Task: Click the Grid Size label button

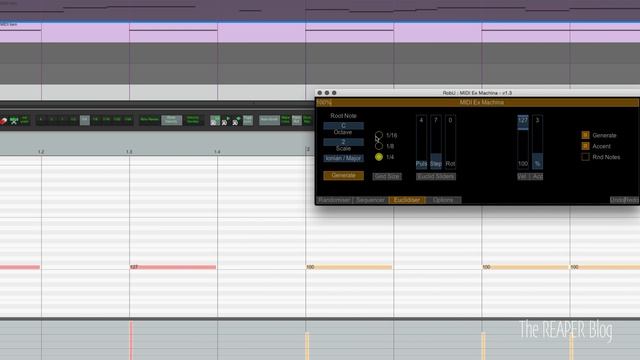Action: point(387,176)
